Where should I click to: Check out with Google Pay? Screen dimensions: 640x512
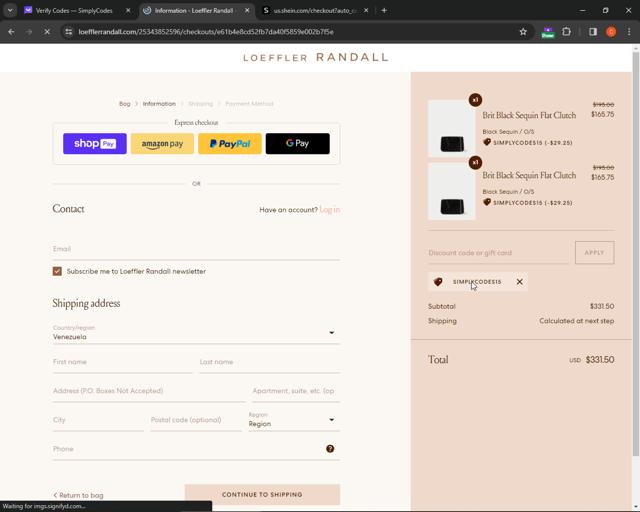(298, 144)
